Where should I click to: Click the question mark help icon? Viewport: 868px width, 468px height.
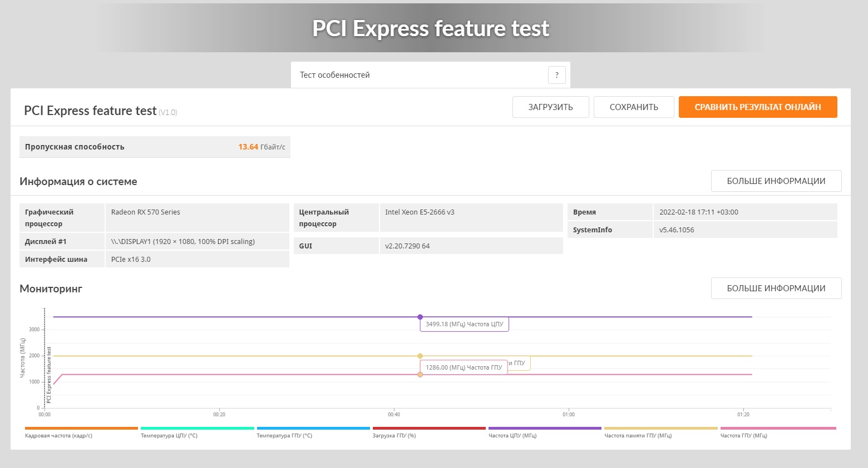[x=556, y=75]
